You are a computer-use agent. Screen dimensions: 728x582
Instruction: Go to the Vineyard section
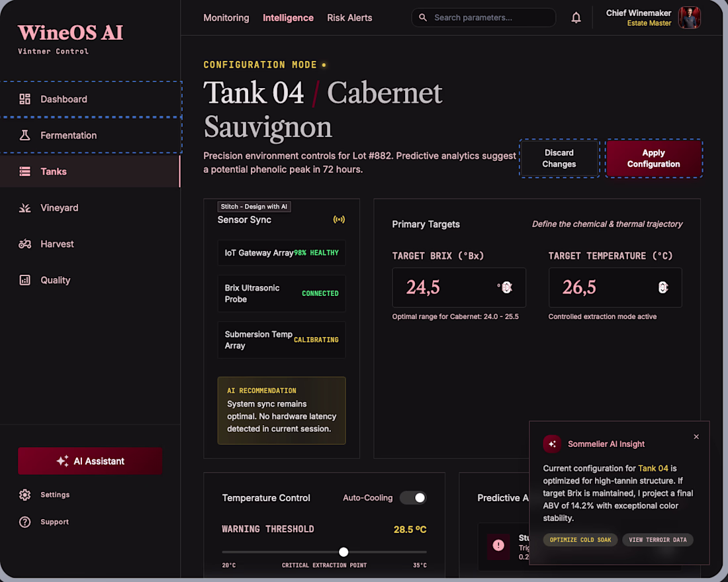point(90,208)
